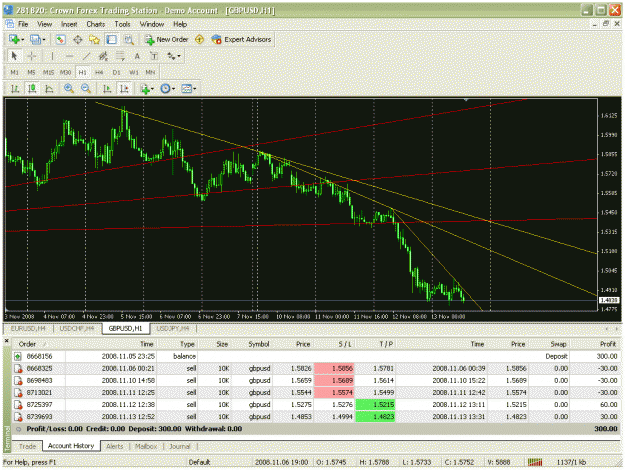Zoom in on the chart

(69, 88)
